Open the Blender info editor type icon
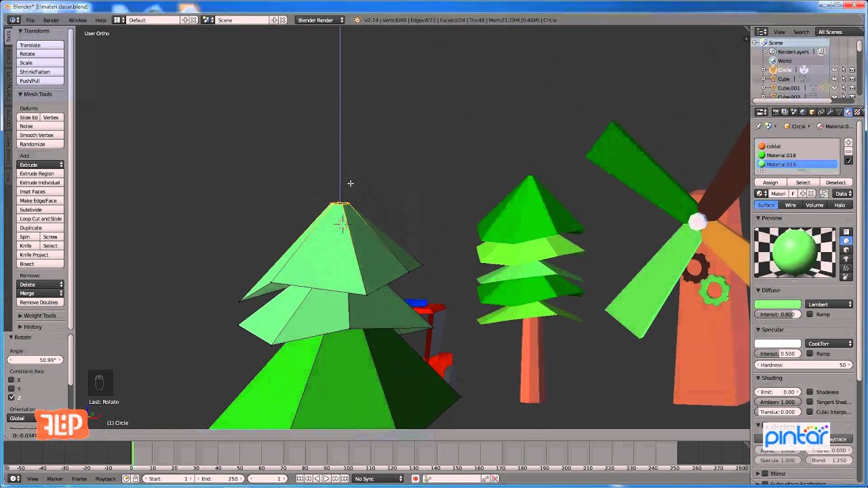This screenshot has width=868, height=488. pos(14,20)
